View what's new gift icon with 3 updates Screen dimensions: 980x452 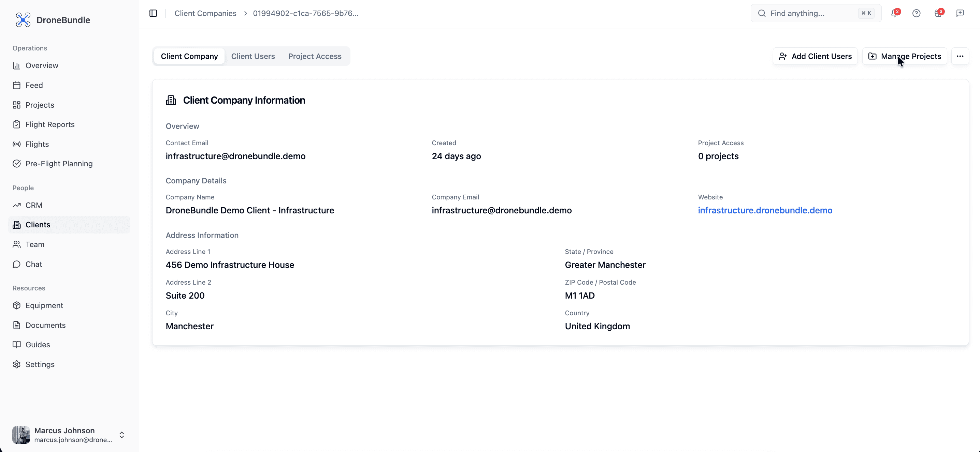pos(938,13)
